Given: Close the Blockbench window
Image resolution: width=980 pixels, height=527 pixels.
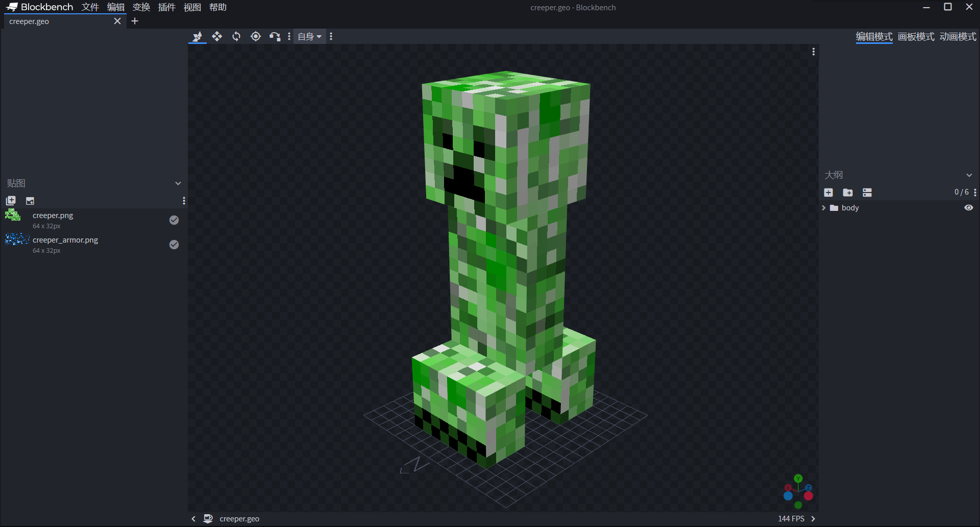Looking at the screenshot, I should 969,7.
